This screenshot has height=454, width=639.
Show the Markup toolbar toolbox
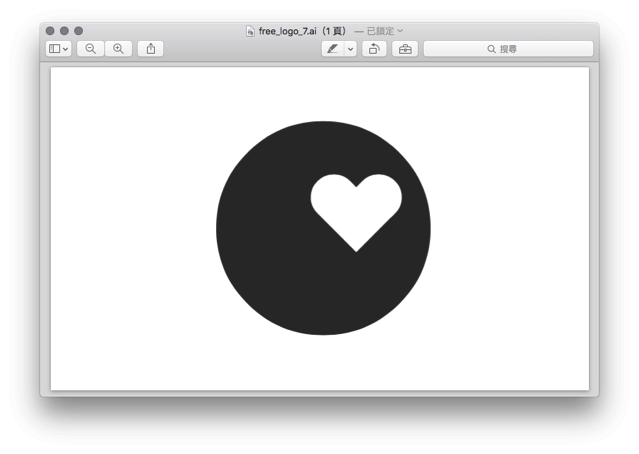(x=405, y=49)
